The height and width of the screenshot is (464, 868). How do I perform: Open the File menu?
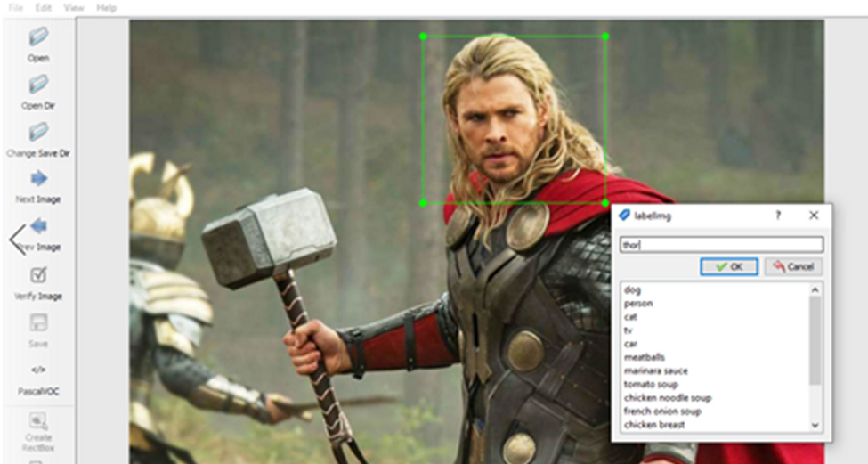coord(15,8)
